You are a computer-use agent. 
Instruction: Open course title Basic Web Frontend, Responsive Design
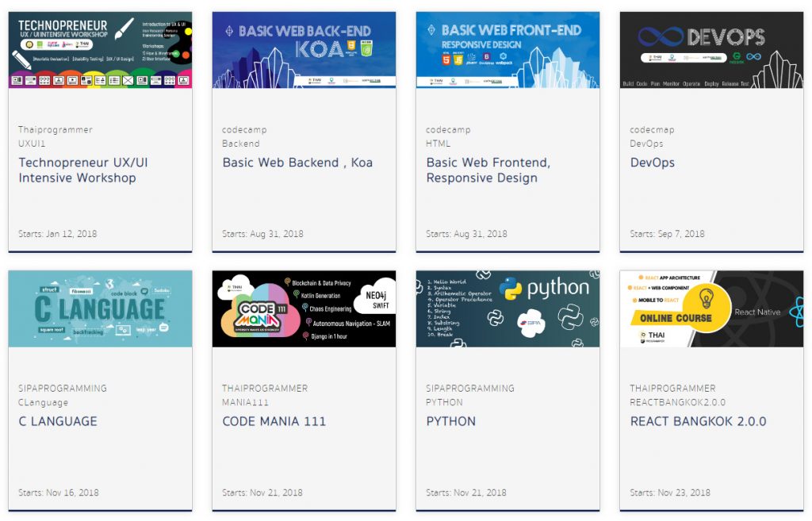488,170
